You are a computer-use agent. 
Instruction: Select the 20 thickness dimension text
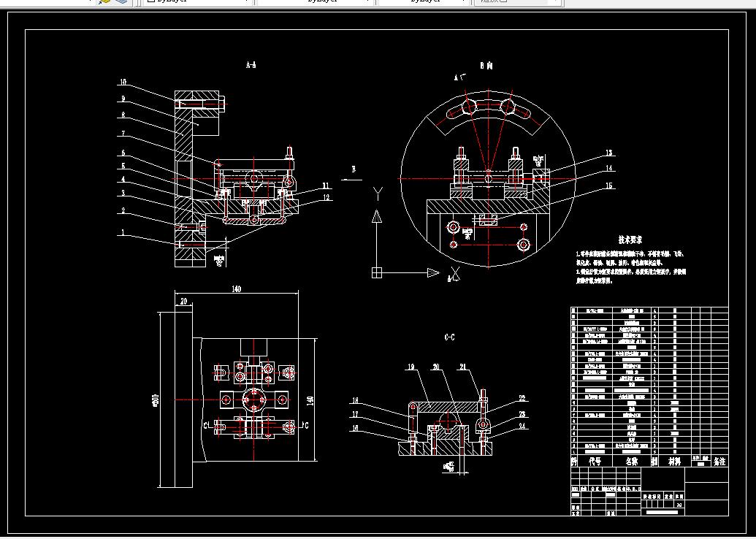pyautogui.click(x=183, y=302)
